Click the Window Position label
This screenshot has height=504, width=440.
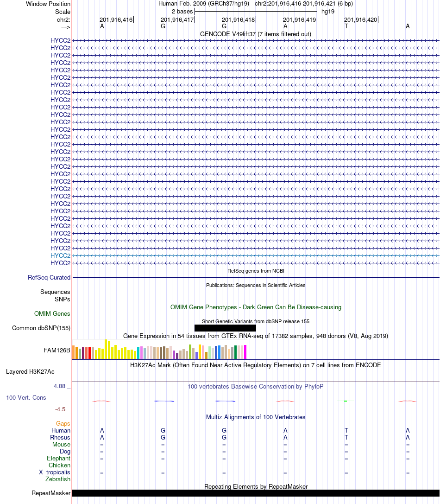(x=48, y=4)
